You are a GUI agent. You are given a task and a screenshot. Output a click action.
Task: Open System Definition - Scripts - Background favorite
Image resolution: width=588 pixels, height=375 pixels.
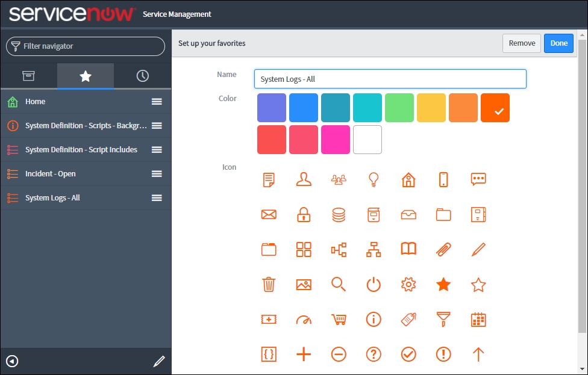(x=86, y=125)
